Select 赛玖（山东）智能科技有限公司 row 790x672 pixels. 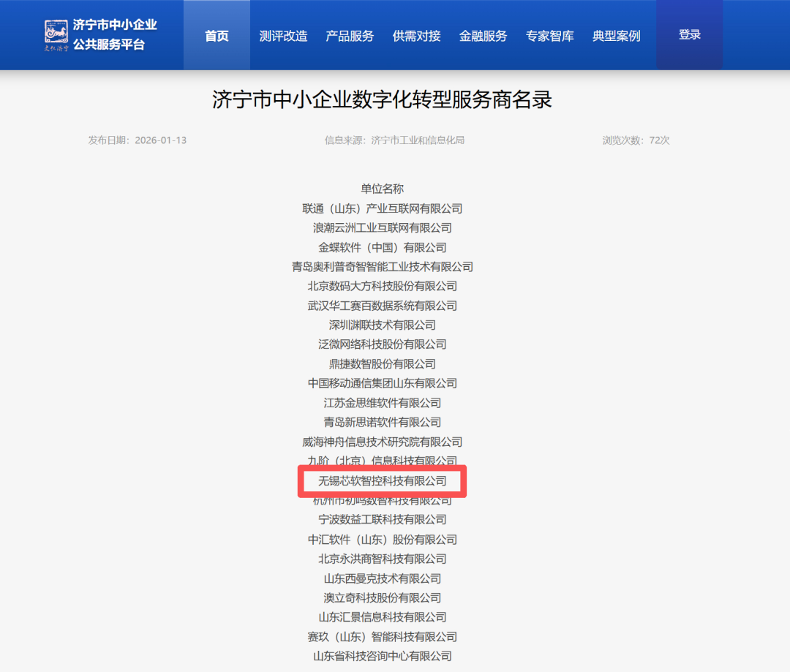click(x=382, y=637)
